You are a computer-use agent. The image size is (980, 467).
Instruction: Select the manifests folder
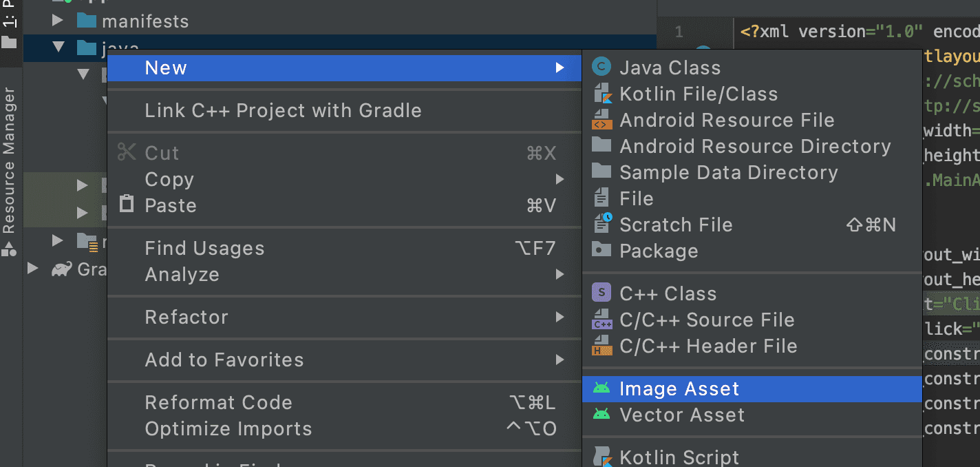tap(145, 21)
